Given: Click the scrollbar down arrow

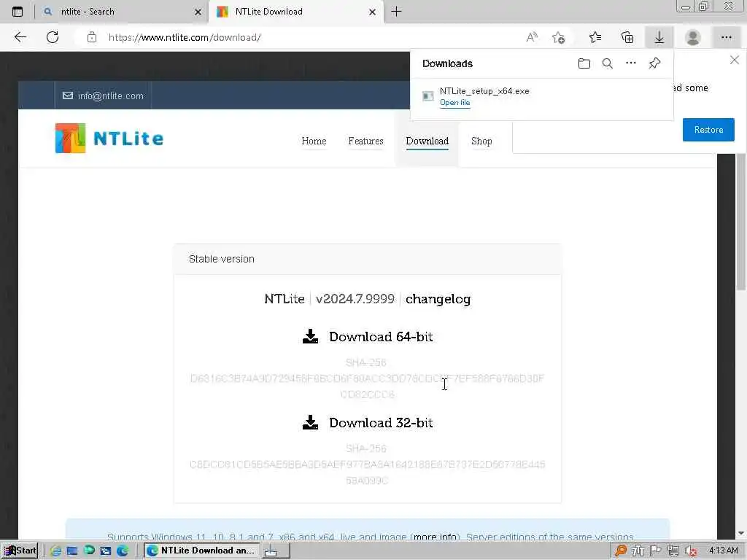Looking at the screenshot, I should tap(741, 533).
